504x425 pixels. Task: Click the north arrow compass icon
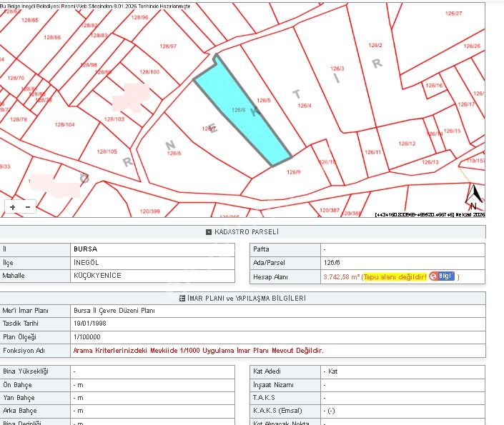click(473, 196)
